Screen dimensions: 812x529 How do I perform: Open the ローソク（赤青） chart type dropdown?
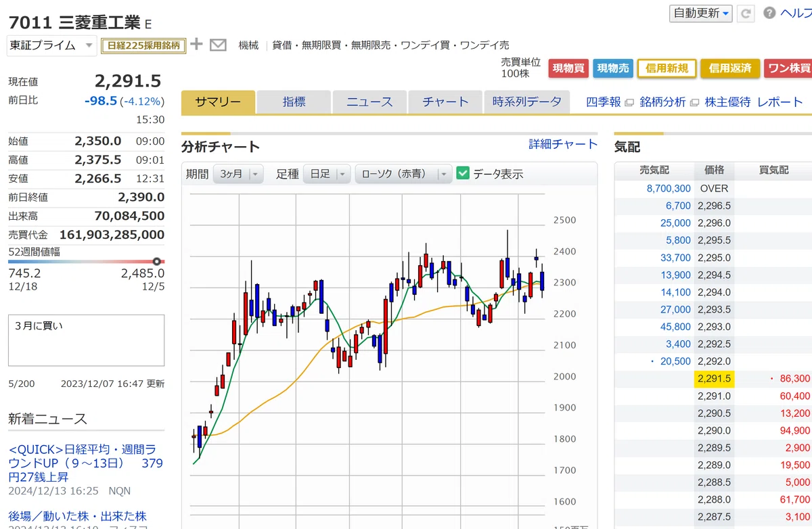click(x=403, y=174)
